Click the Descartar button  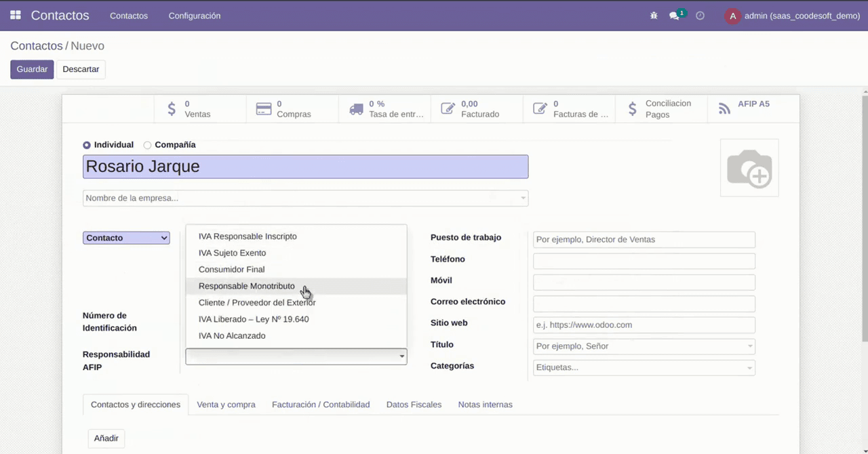pyautogui.click(x=81, y=69)
